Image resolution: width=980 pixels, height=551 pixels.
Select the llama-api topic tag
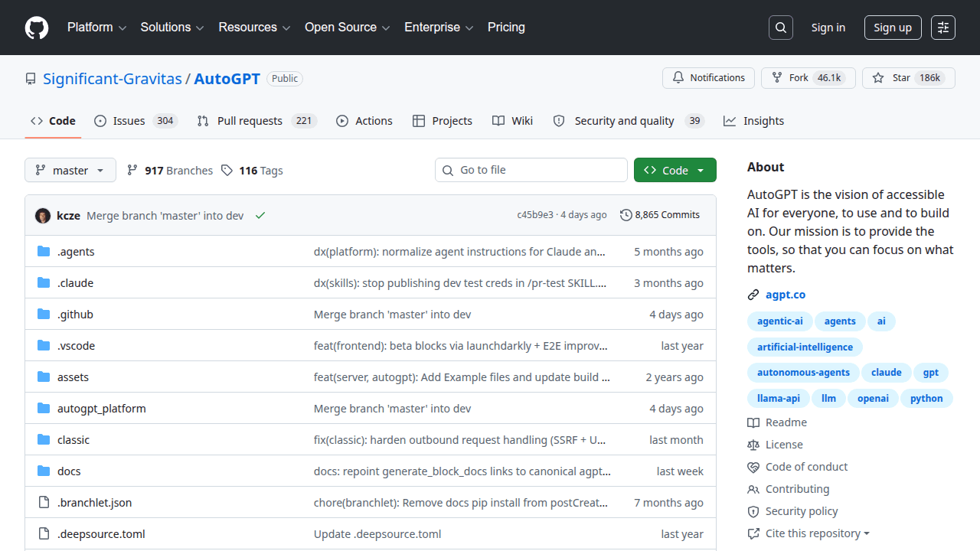(x=779, y=399)
